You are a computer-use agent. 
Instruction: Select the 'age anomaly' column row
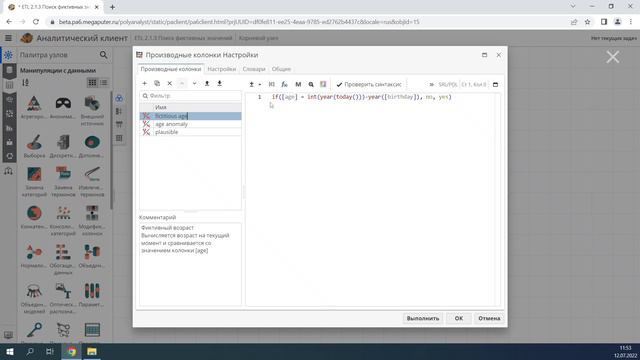(191, 124)
